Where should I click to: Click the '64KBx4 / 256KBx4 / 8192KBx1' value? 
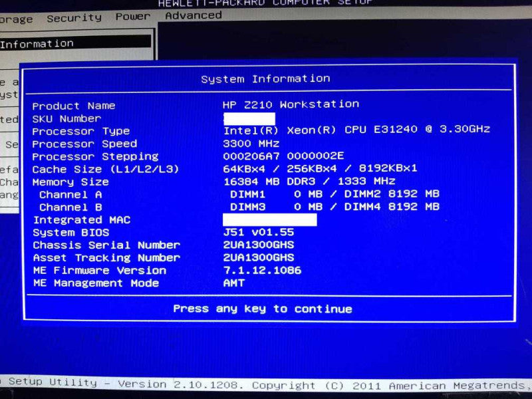[320, 169]
